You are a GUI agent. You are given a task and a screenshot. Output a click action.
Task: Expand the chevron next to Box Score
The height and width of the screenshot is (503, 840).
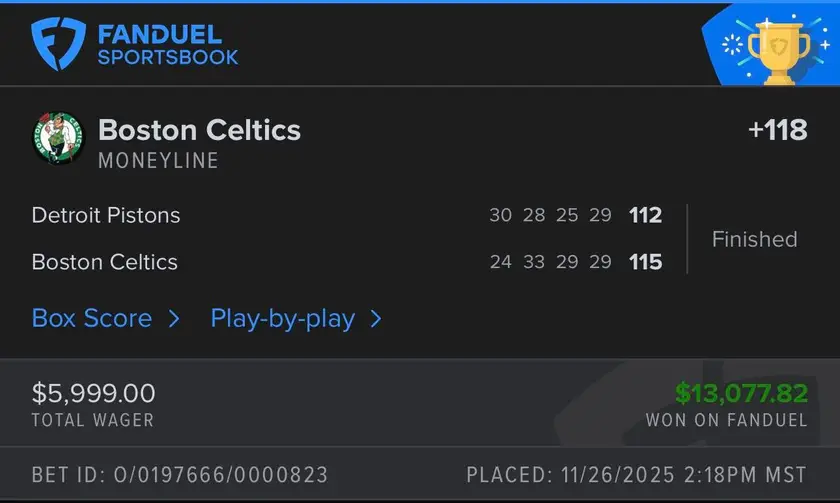tap(174, 319)
